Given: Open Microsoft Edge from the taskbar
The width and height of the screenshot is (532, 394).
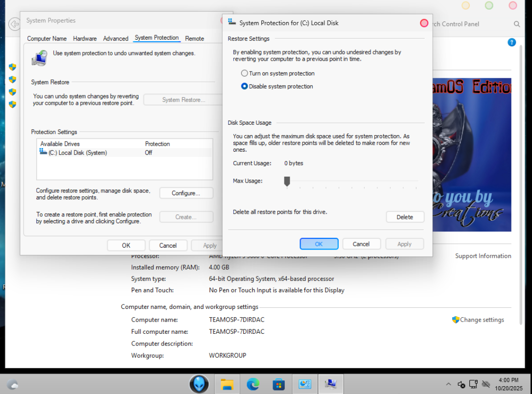Looking at the screenshot, I should coord(253,384).
